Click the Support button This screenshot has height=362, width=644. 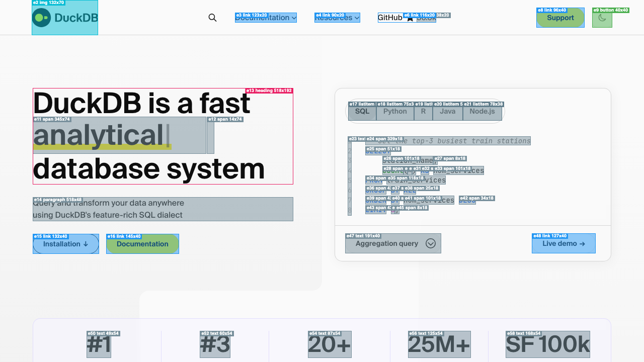tap(560, 18)
